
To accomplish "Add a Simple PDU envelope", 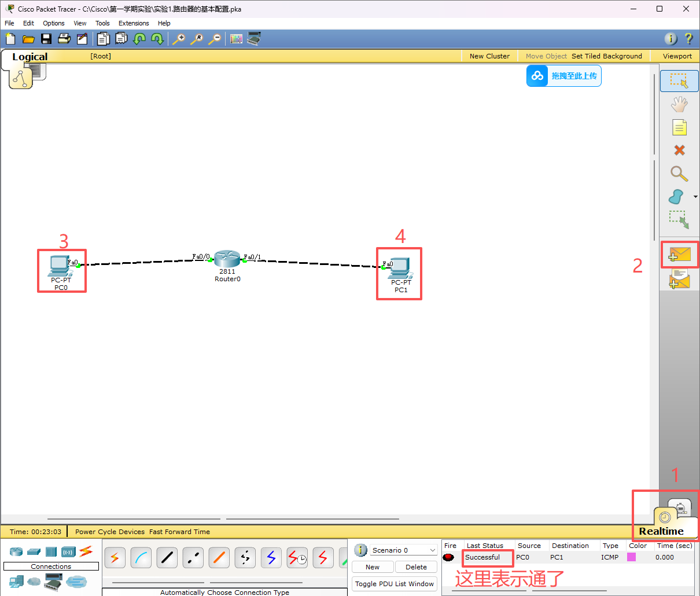I will coord(680,254).
